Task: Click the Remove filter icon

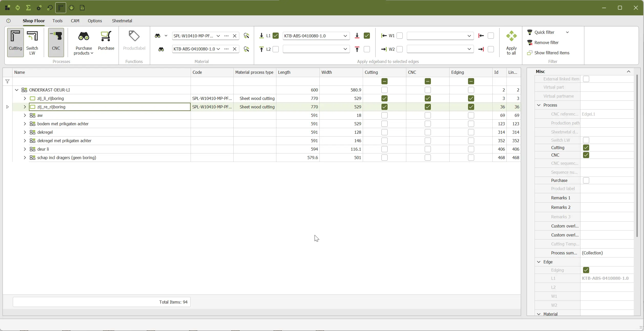Action: [x=530, y=43]
